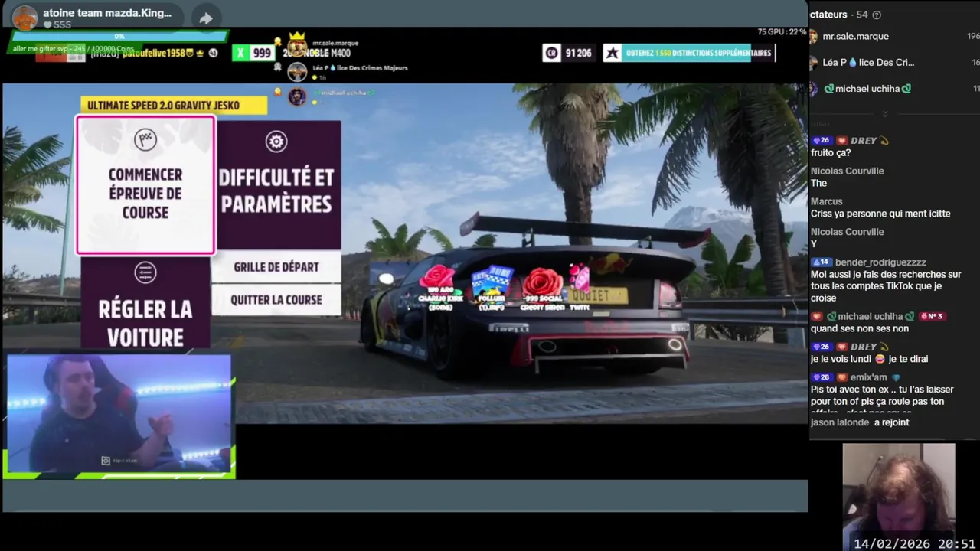Click Léa P's avatar in the stream overlay

[297, 72]
